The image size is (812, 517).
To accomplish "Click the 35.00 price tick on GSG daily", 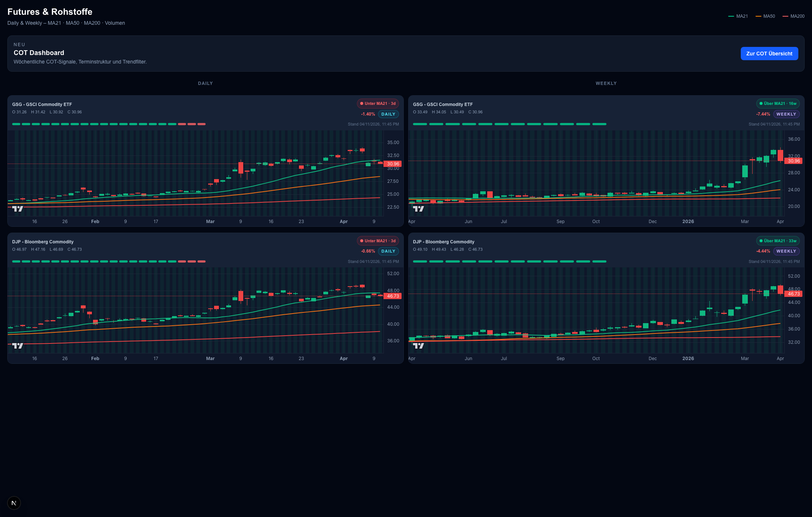I will 393,143.
